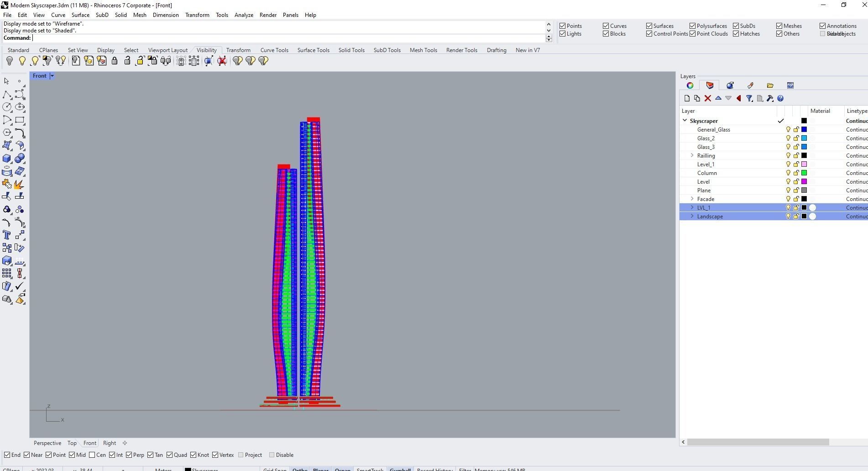Expand the LVL_1 layer
The height and width of the screenshot is (471, 868).
coord(692,208)
